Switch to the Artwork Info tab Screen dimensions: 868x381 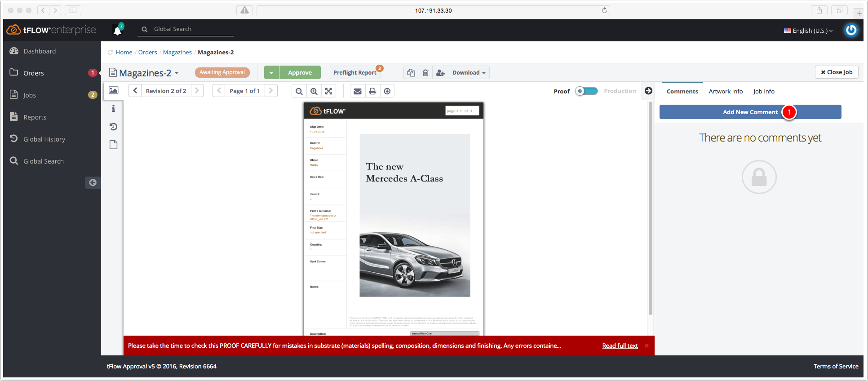point(726,91)
